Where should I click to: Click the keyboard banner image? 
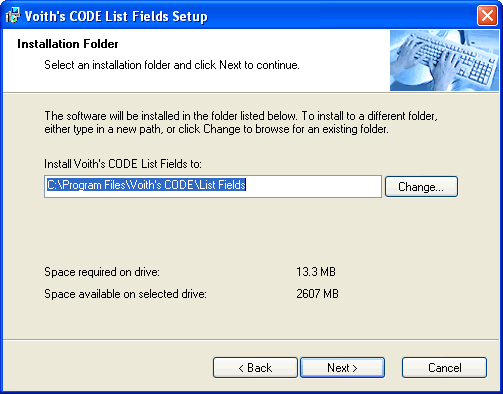tap(444, 60)
